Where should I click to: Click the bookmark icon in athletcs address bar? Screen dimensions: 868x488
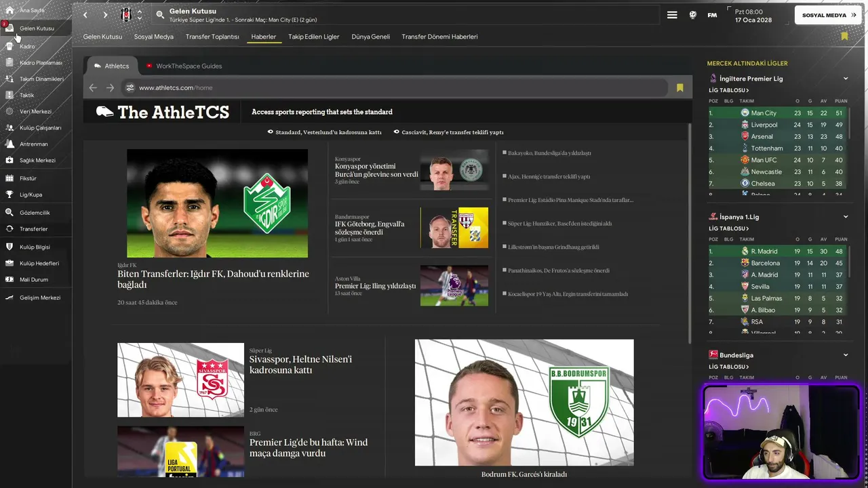(679, 87)
